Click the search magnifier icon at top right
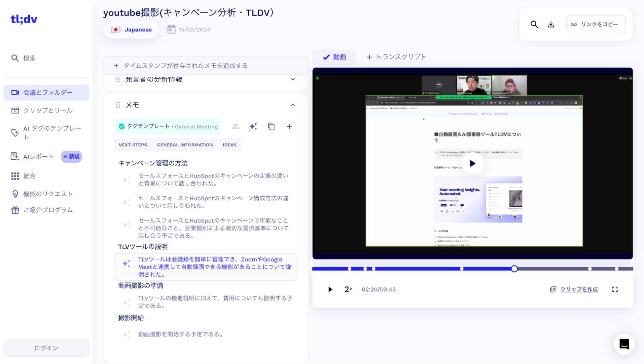This screenshot has width=644, height=364. [x=534, y=24]
